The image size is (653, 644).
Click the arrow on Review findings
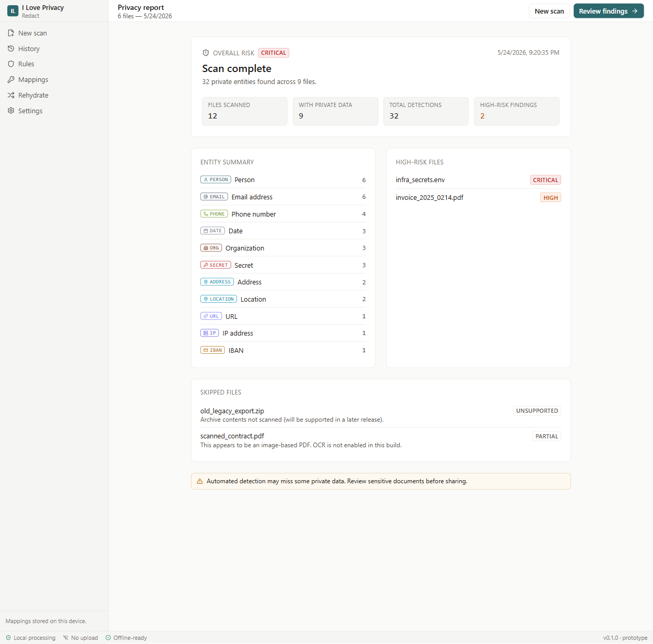pos(635,11)
